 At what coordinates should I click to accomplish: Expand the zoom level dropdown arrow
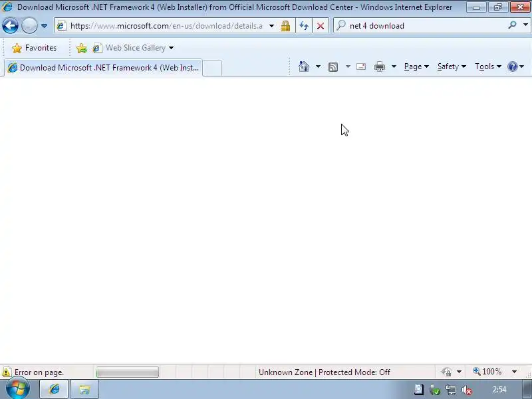coord(514,372)
